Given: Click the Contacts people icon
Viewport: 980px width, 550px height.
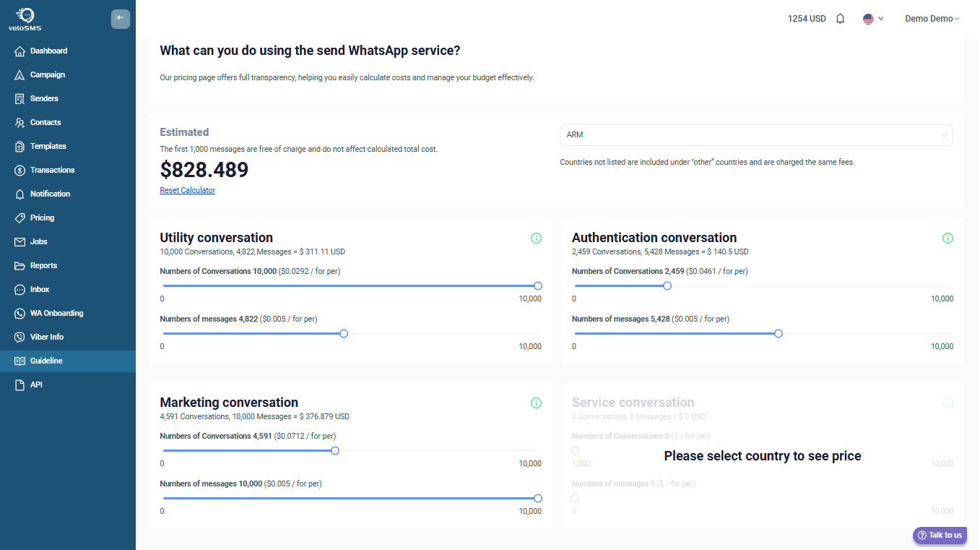Looking at the screenshot, I should coord(19,123).
